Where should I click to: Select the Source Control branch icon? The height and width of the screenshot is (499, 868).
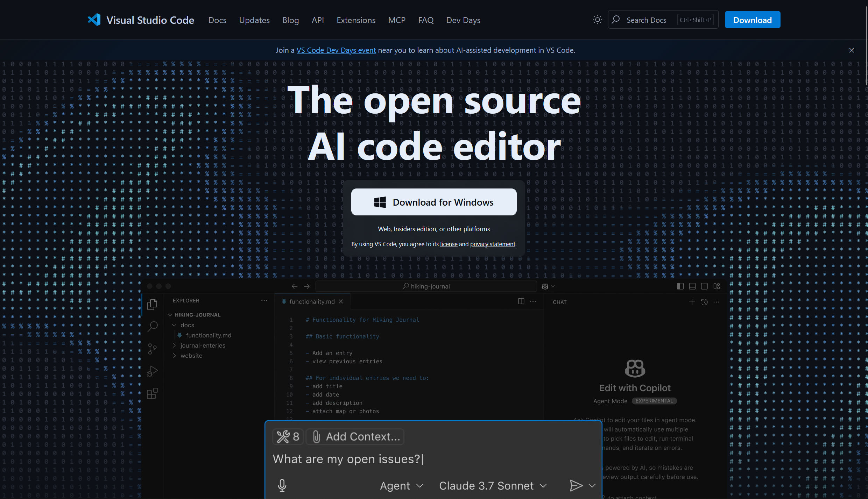153,349
